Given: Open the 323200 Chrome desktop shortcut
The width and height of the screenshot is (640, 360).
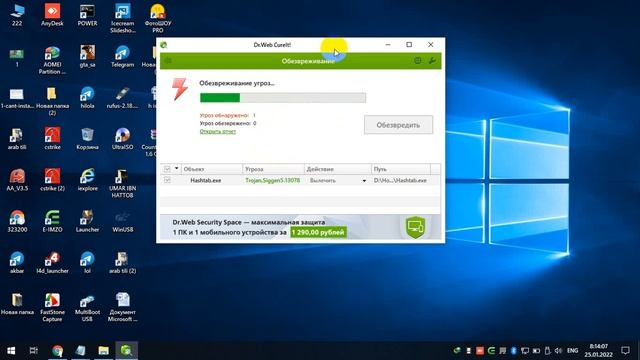Looking at the screenshot, I should (17, 222).
